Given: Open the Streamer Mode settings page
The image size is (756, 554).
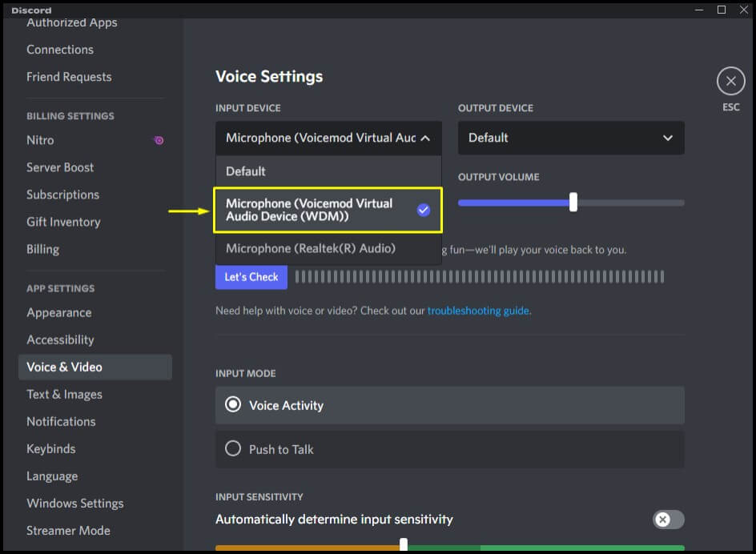Looking at the screenshot, I should point(68,530).
